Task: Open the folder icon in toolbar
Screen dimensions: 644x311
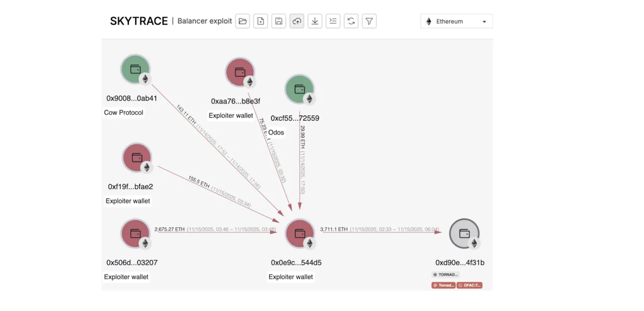Action: pos(243,21)
